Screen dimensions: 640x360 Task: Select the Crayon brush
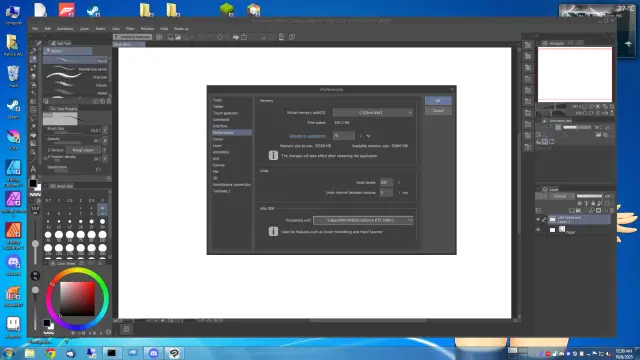76,85
